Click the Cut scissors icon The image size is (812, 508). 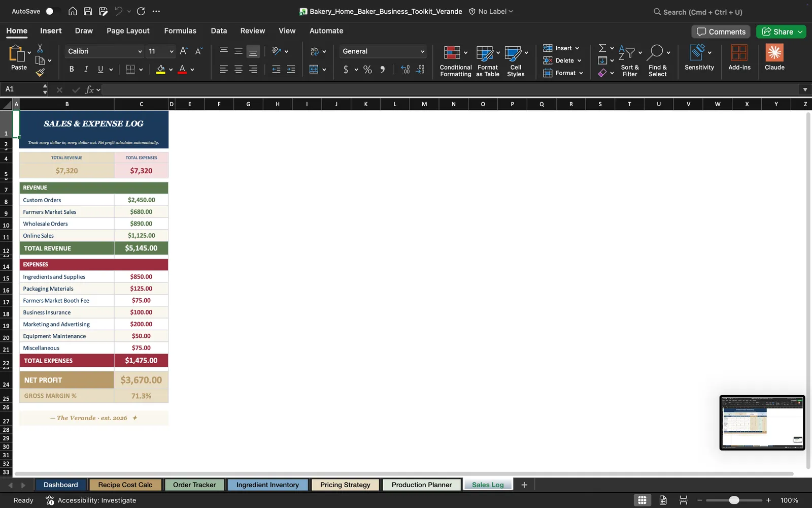pyautogui.click(x=40, y=48)
